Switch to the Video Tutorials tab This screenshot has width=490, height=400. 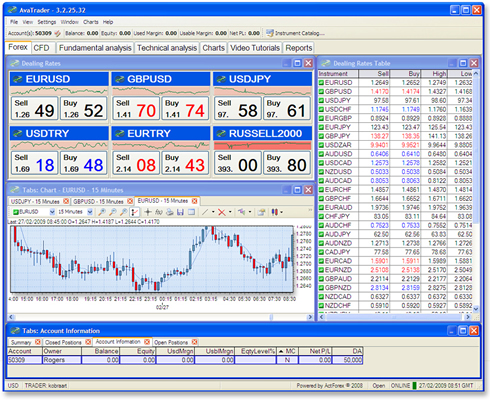255,48
